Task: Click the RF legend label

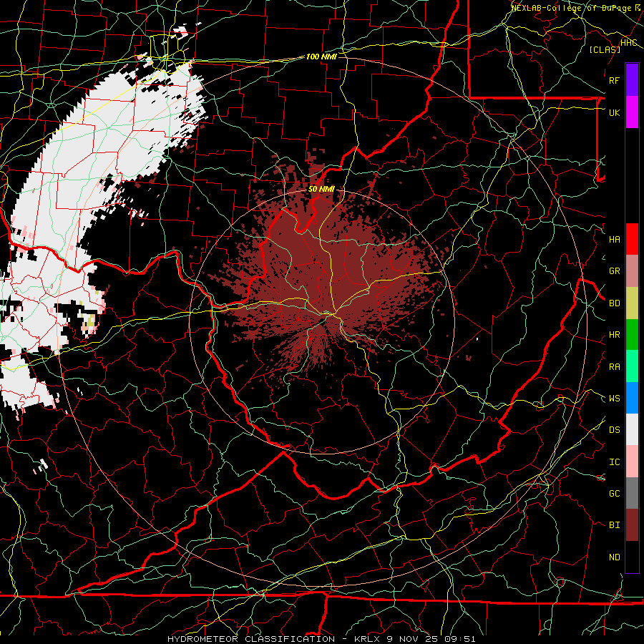Action: click(614, 80)
